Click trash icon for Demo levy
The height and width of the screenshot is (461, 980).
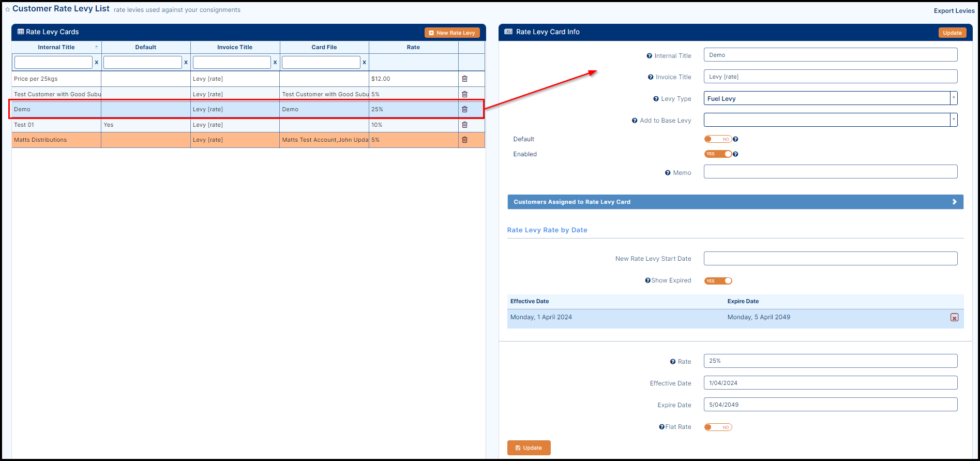464,109
